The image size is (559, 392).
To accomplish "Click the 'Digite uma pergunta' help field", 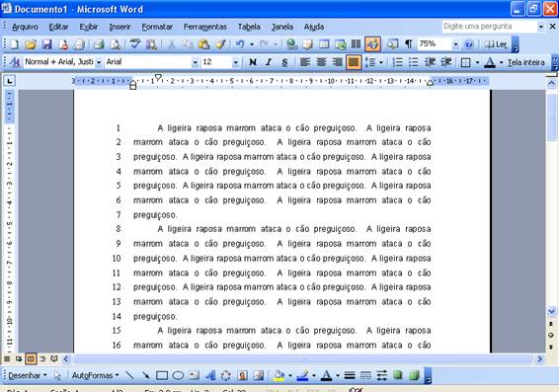I will point(490,27).
